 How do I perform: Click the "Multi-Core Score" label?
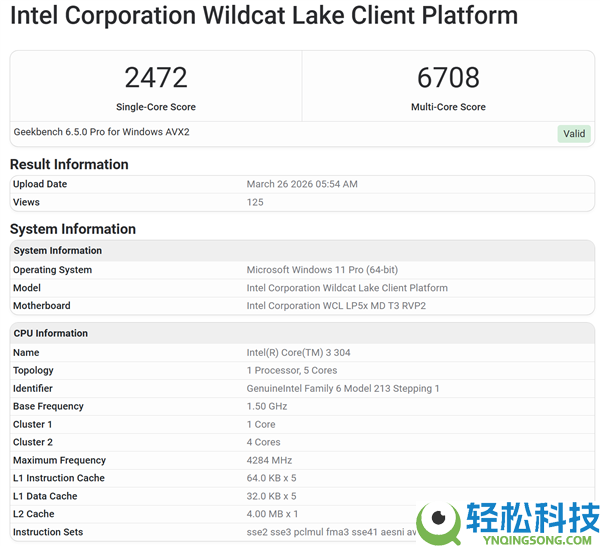tap(448, 107)
